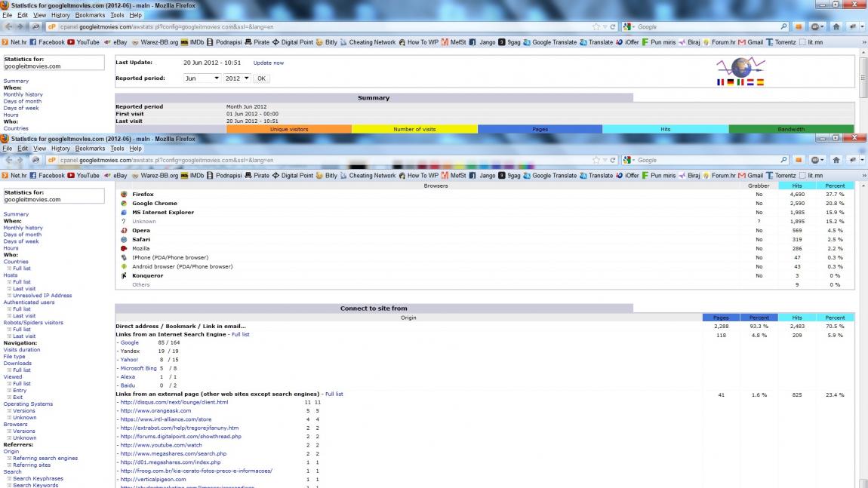Reload the page in the front window
Viewport: 868px width, 488px height.
613,160
